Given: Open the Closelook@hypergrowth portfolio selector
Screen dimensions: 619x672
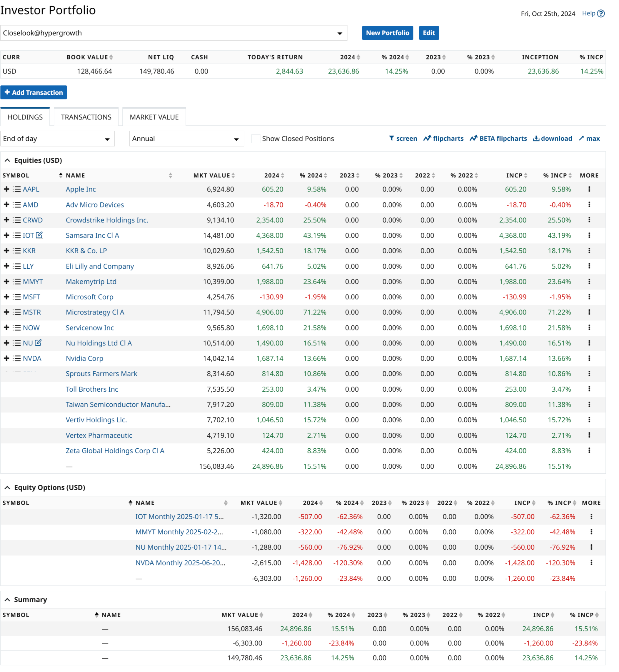Looking at the screenshot, I should [173, 33].
